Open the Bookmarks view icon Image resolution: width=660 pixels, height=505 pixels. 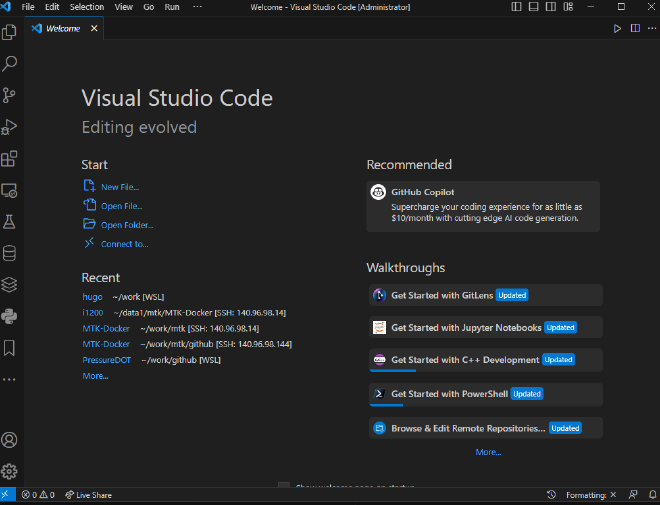tap(9, 348)
